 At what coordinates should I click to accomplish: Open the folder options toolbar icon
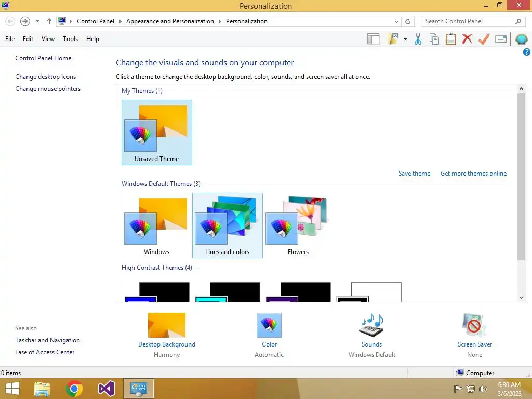(393, 39)
